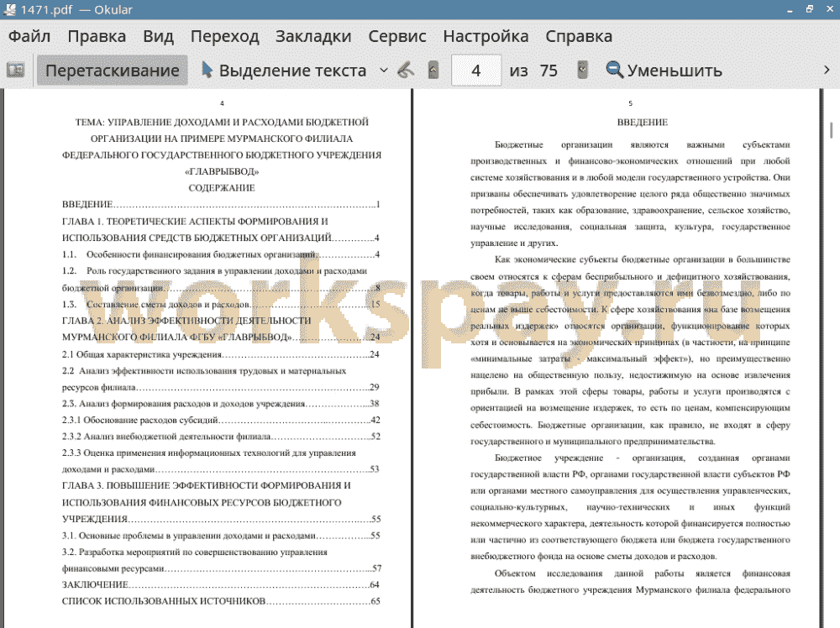Expand the toolbar overflow chevron
The image size is (840, 628).
click(827, 71)
